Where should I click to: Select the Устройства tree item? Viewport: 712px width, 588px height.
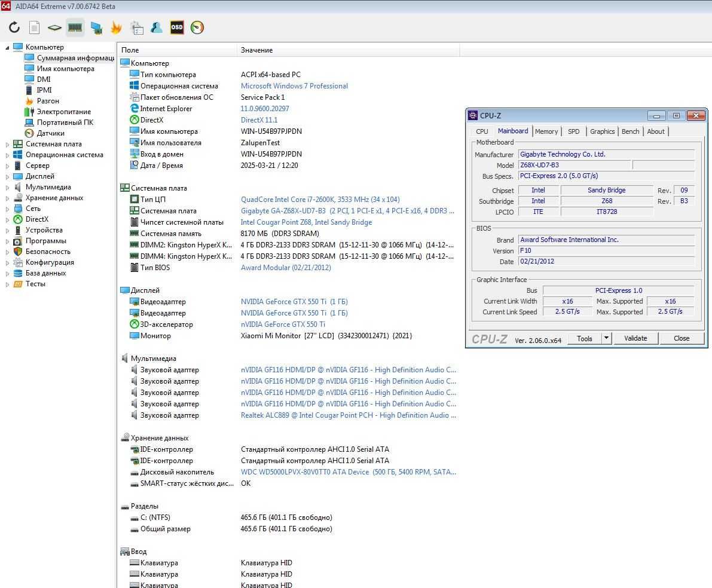pos(44,230)
